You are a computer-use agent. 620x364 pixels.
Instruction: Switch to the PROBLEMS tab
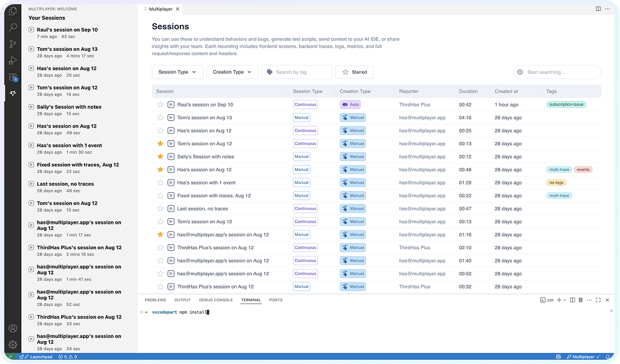click(x=155, y=299)
